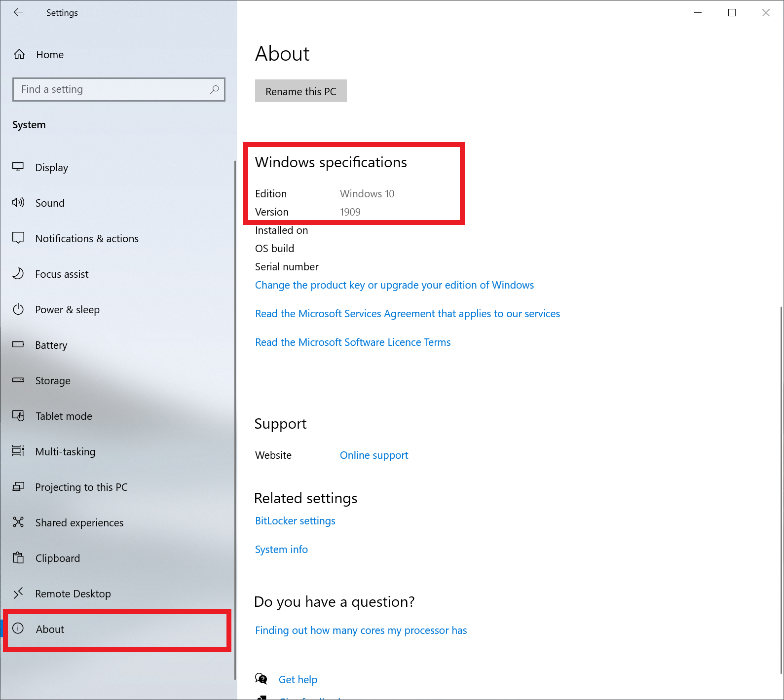This screenshot has width=784, height=700.
Task: Click the Get help link
Action: [298, 680]
